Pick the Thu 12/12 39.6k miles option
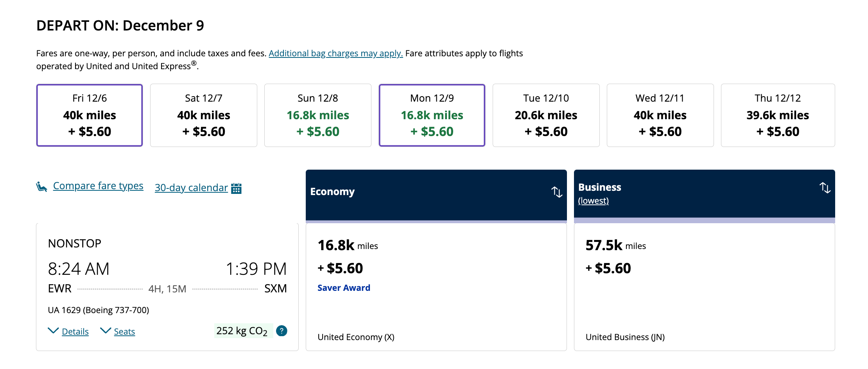868x369 pixels. (778, 115)
